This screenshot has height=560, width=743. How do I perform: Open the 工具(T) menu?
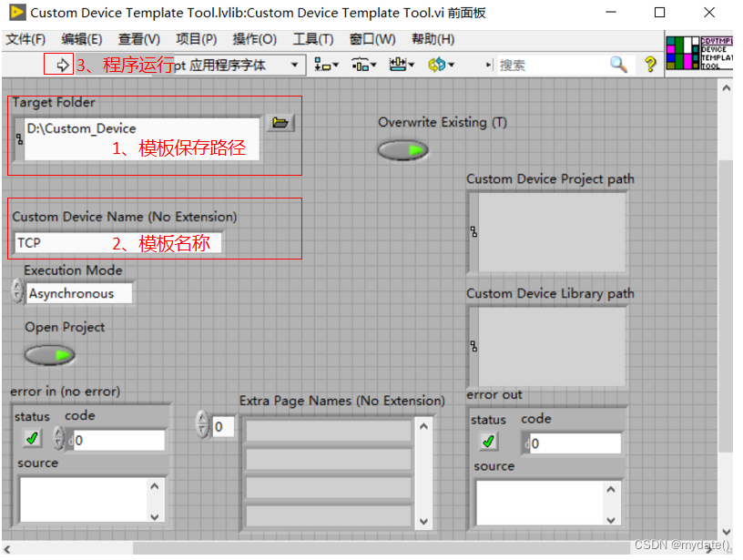(312, 39)
